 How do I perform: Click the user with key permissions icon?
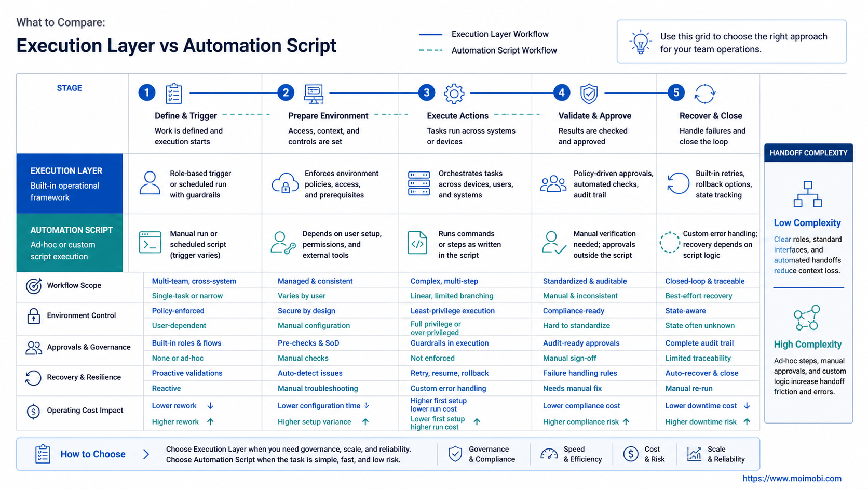pos(283,243)
